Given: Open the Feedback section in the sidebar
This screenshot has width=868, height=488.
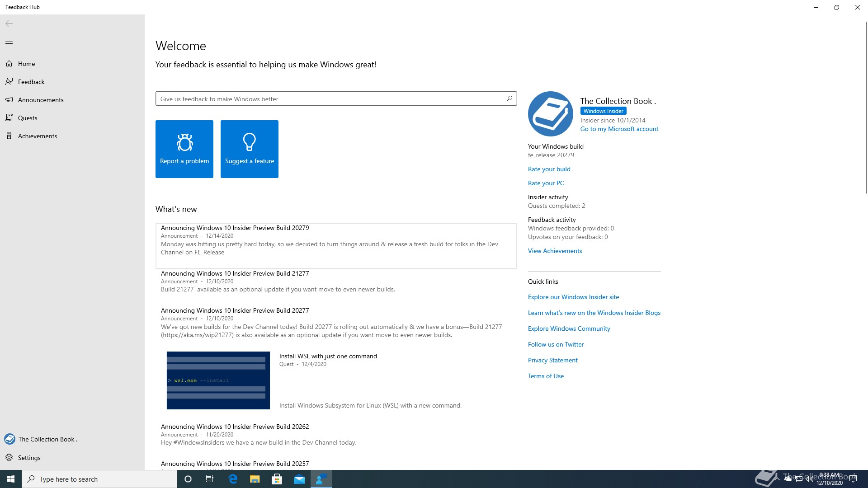Looking at the screenshot, I should coord(31,82).
